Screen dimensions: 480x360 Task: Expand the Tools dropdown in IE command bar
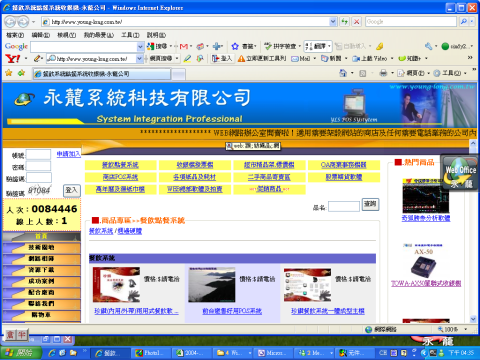click(x=465, y=73)
